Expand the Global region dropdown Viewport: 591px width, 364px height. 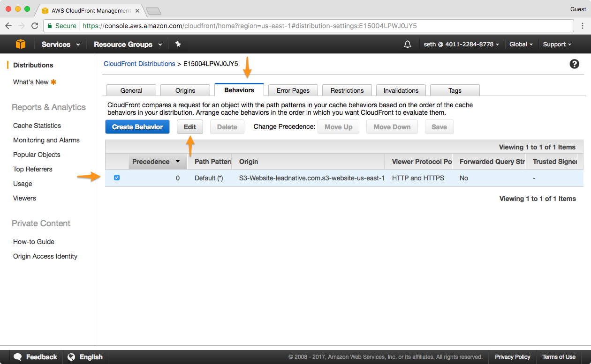coord(521,44)
